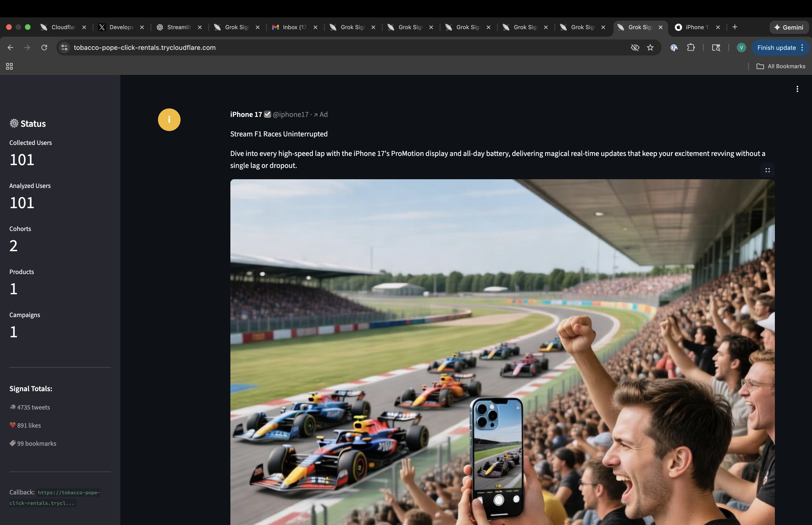Screen dimensions: 812x525
Task: Switch to the Inbox Gmail tab
Action: [291, 27]
